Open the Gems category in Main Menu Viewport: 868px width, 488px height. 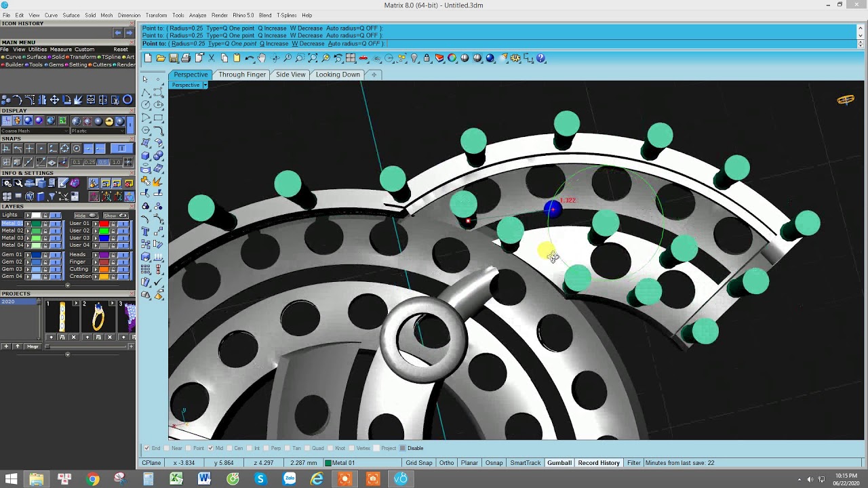(56, 64)
